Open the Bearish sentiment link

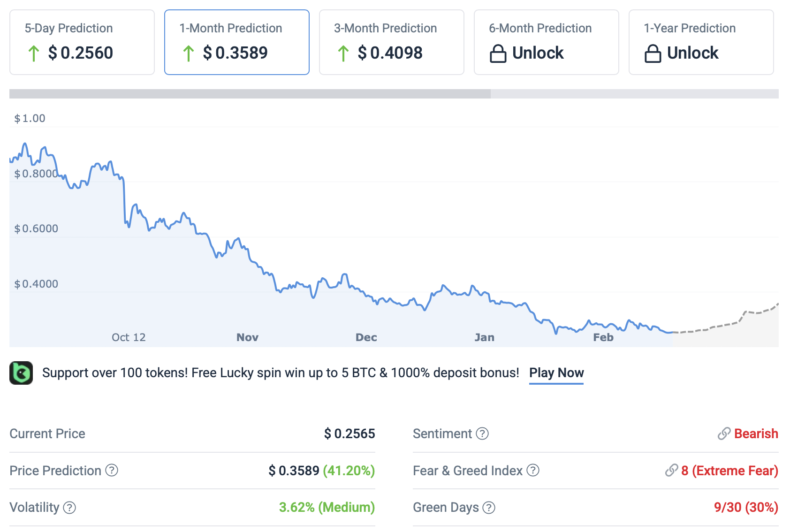click(x=756, y=433)
